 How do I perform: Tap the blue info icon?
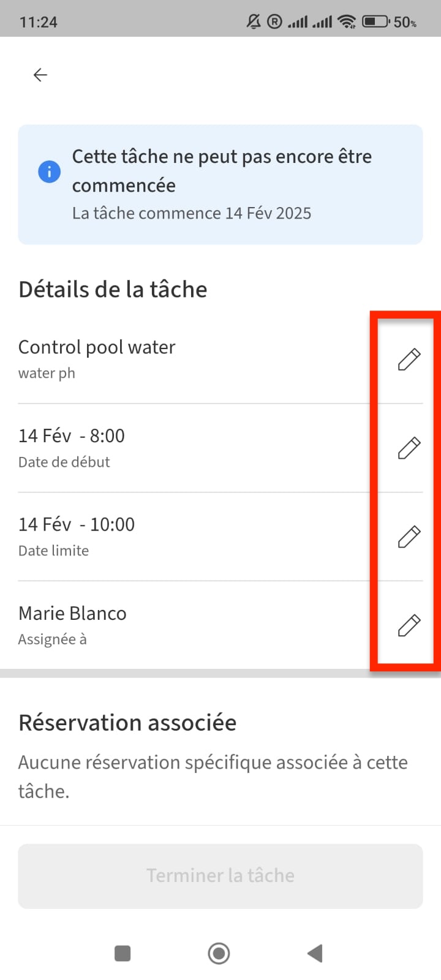(x=50, y=171)
